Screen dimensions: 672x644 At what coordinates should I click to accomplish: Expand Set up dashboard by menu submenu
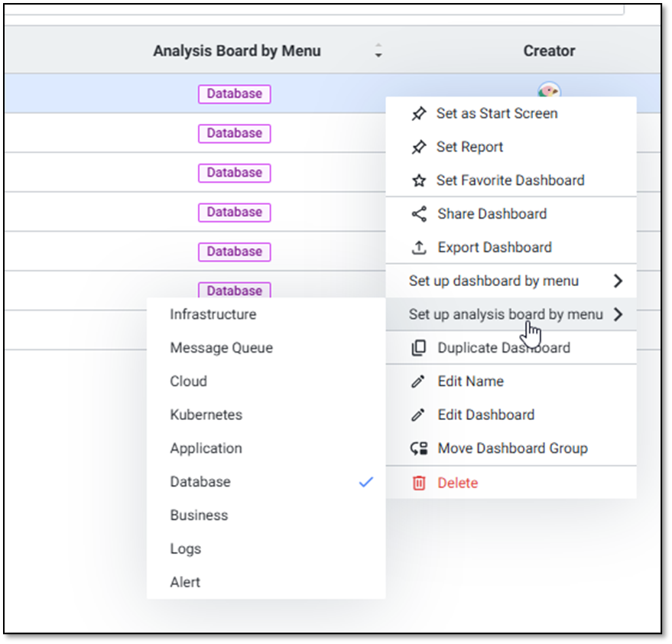[x=618, y=281]
